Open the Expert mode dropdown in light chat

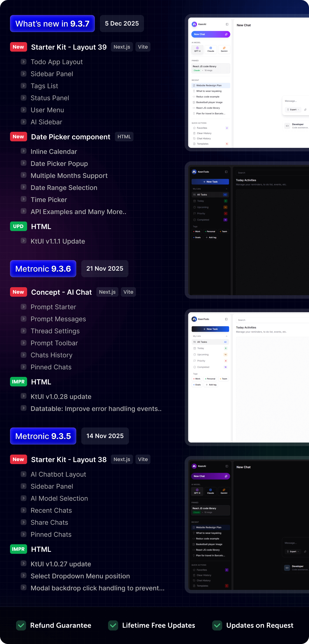point(293,110)
